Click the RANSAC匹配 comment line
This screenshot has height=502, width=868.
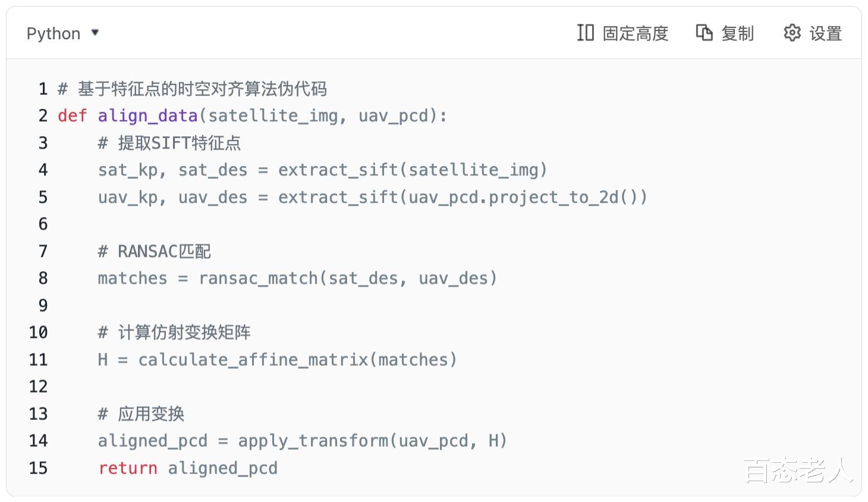[x=155, y=252]
